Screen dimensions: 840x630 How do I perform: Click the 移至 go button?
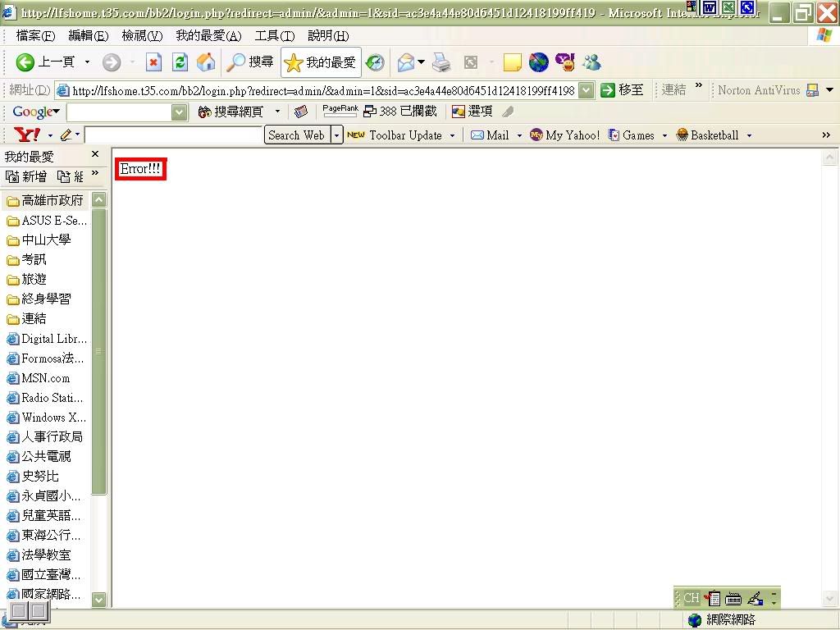click(x=623, y=90)
